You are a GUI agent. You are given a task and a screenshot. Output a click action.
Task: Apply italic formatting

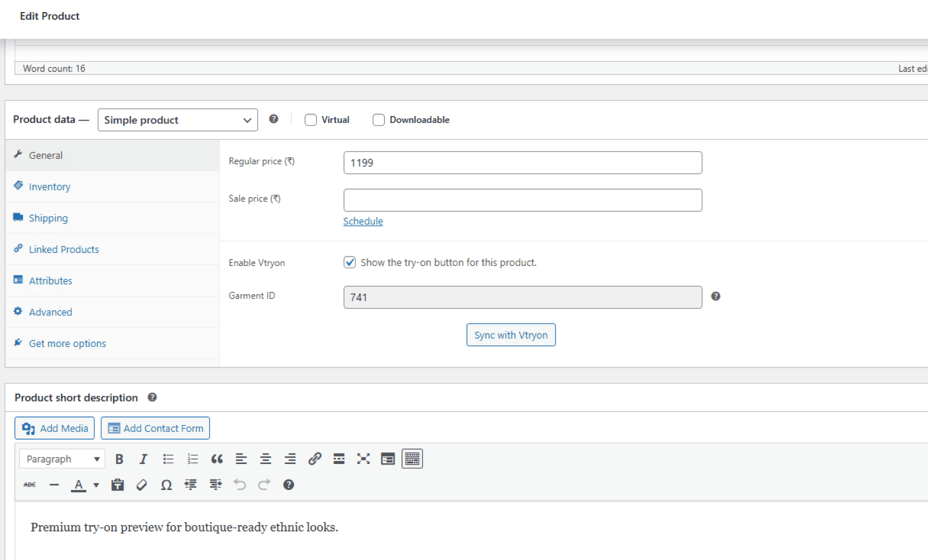point(143,458)
